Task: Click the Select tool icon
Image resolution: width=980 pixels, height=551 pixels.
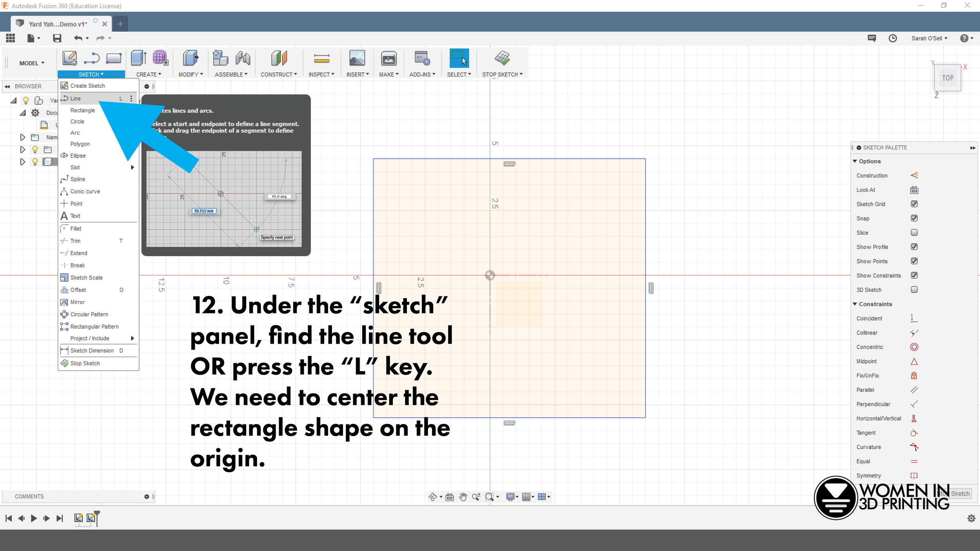Action: [x=459, y=58]
